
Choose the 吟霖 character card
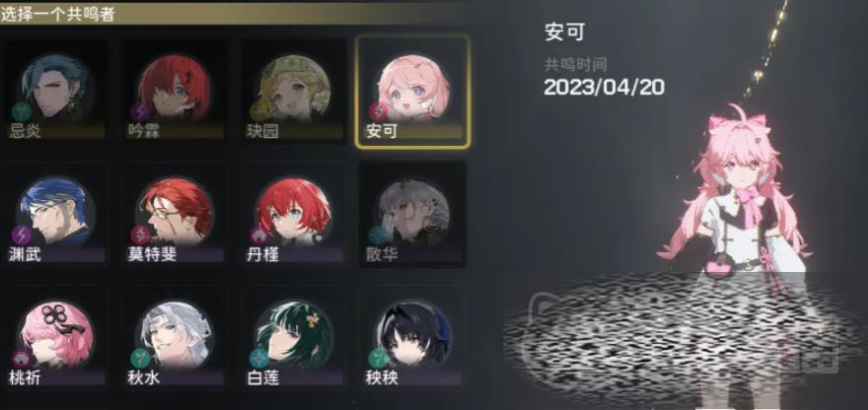click(175, 92)
